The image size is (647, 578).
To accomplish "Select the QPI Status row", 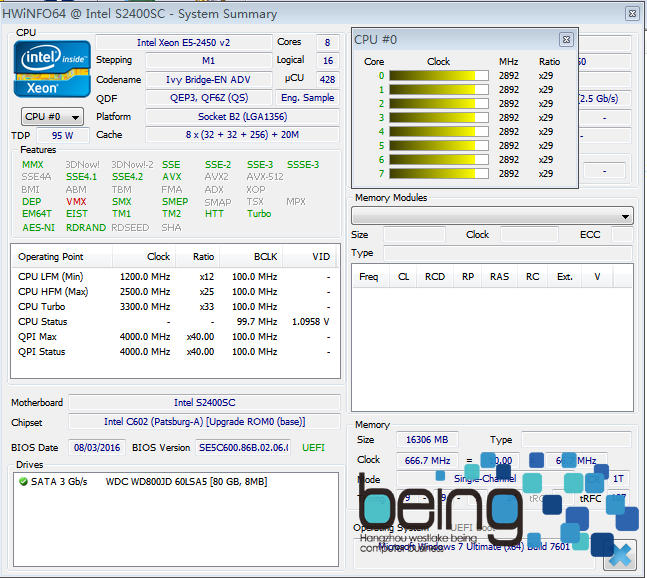I will tap(175, 352).
